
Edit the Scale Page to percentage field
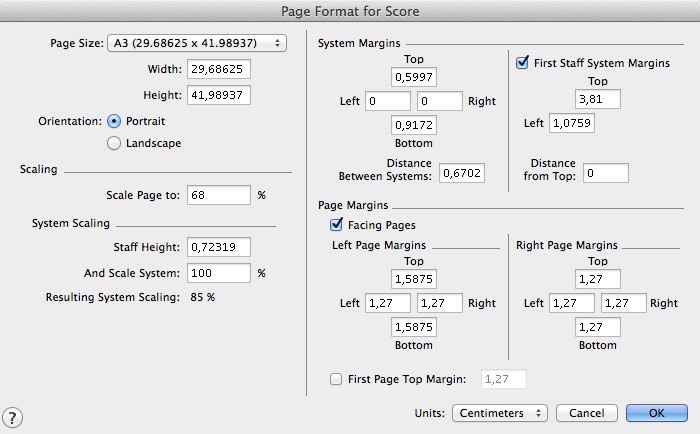(x=216, y=195)
